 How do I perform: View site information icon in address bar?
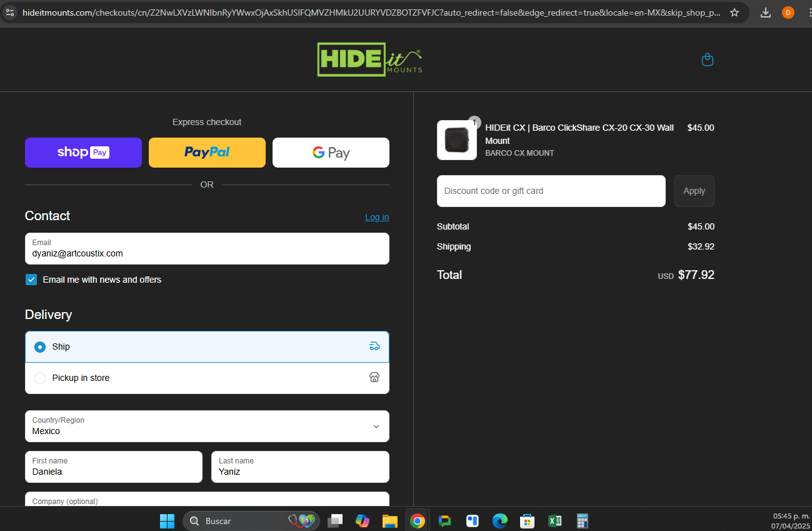point(10,13)
